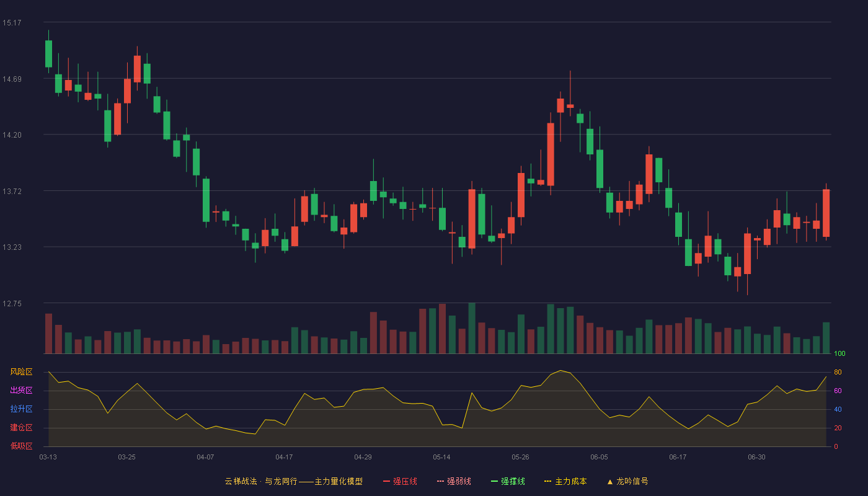Click the 云梯战法 · 与龙同行 主力量化模型 title
The width and height of the screenshot is (868, 496).
pos(294,481)
